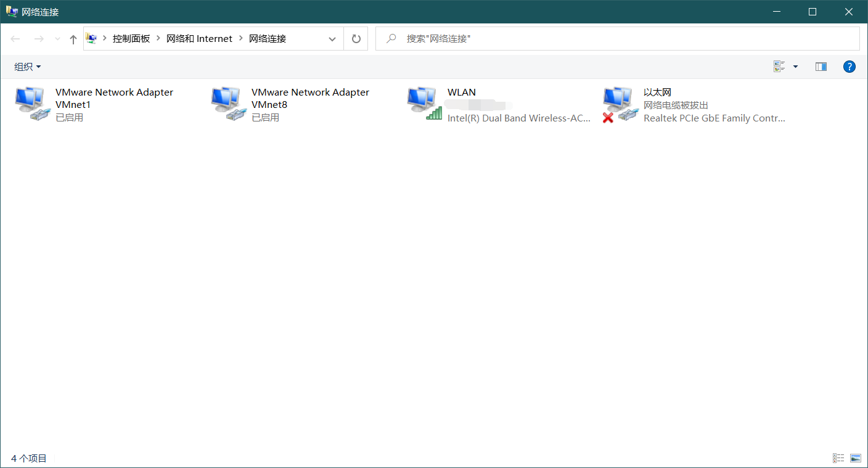Click the refresh button beside address bar
Screen dimensions: 868x468
pyautogui.click(x=356, y=39)
